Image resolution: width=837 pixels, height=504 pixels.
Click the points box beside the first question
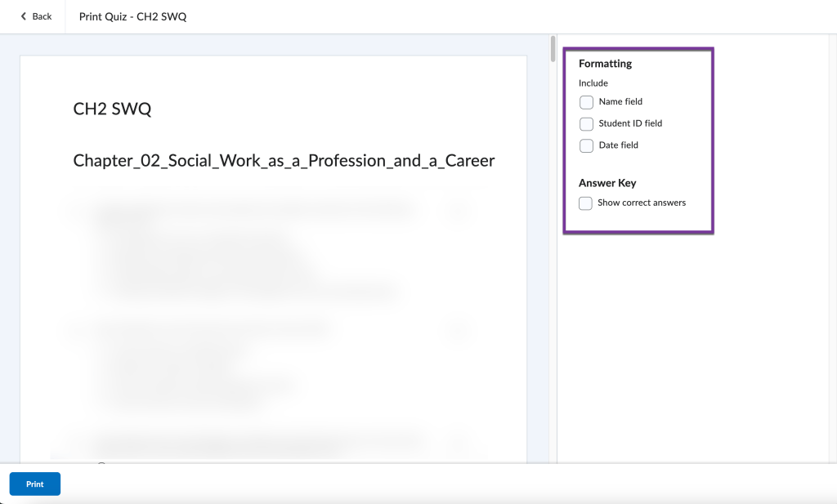click(x=459, y=209)
